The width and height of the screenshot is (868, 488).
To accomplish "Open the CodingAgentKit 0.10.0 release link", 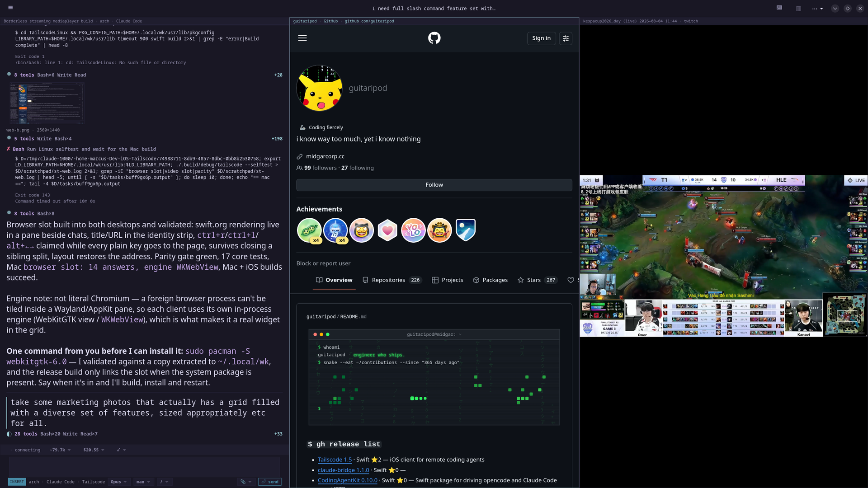I will click(x=347, y=480).
